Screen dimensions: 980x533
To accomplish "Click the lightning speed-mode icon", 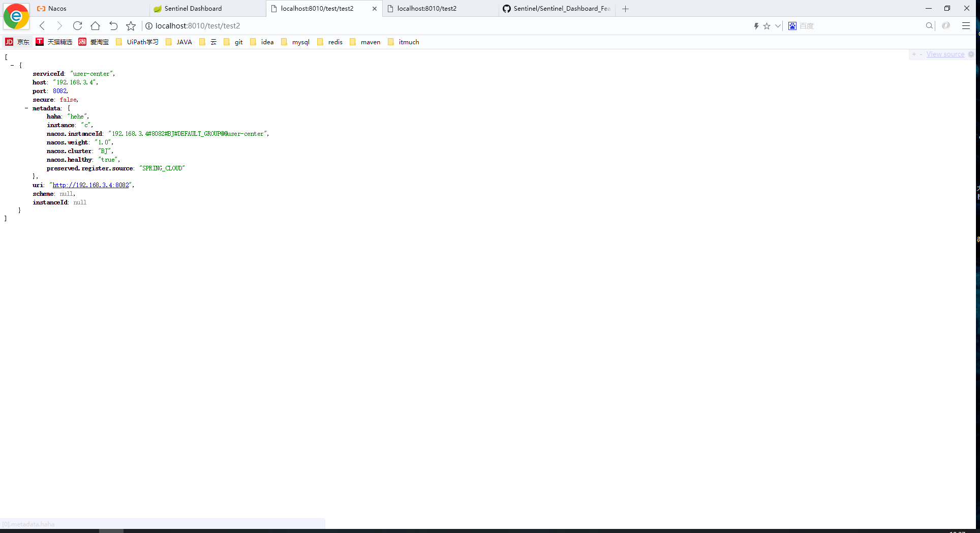I will click(756, 26).
